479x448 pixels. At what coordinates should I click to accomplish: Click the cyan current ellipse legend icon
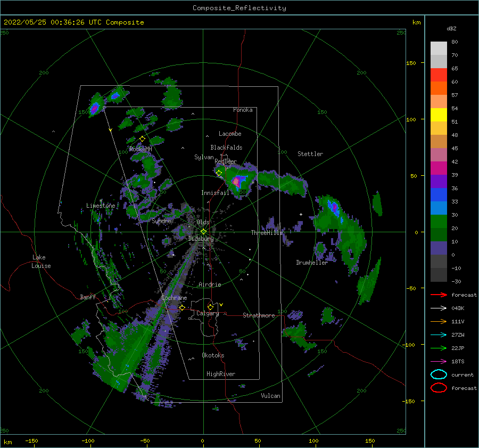pyautogui.click(x=439, y=374)
